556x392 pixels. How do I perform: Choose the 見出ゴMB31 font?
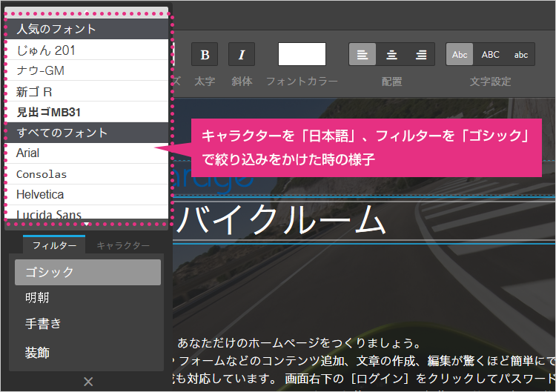87,112
